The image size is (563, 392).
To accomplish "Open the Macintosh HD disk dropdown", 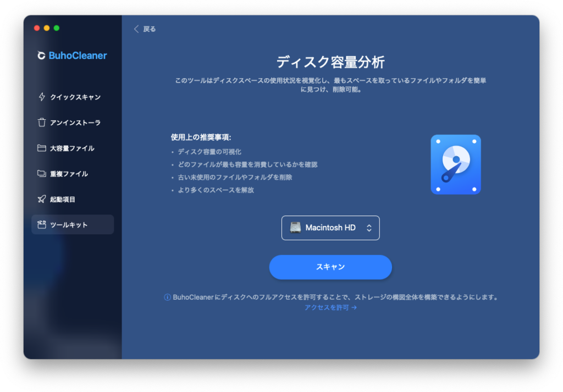I will [330, 228].
